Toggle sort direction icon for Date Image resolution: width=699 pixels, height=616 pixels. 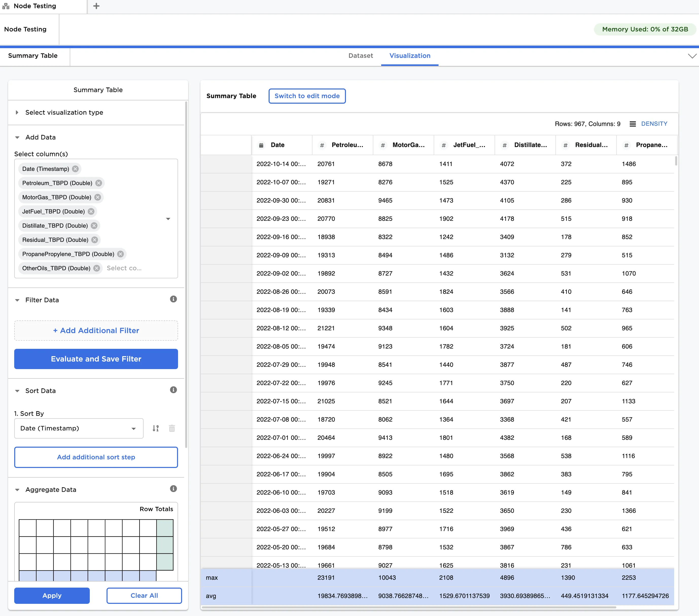tap(155, 428)
